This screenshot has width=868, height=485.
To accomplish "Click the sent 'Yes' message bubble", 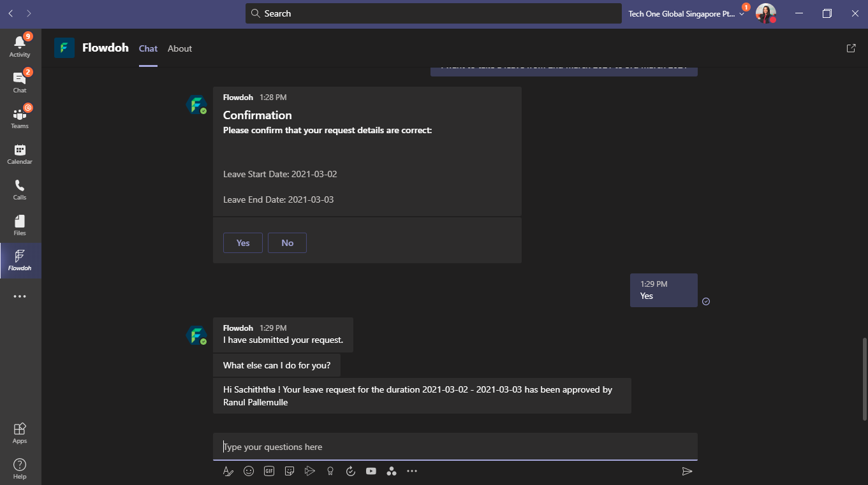I will pos(664,291).
